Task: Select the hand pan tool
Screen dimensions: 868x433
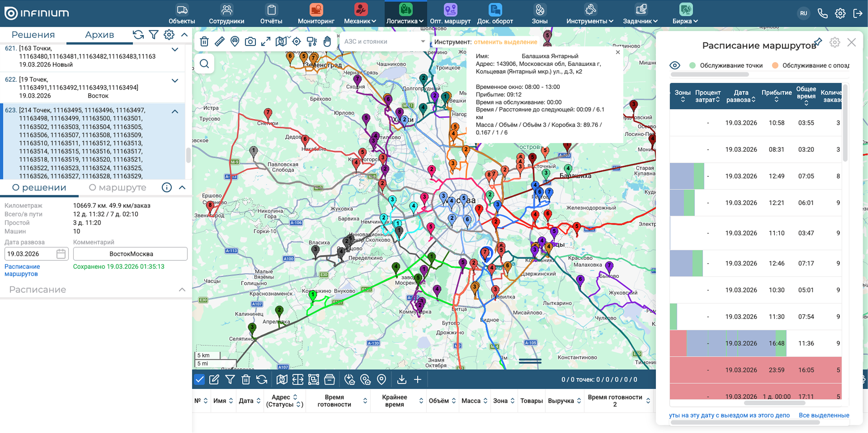Action: coord(327,42)
